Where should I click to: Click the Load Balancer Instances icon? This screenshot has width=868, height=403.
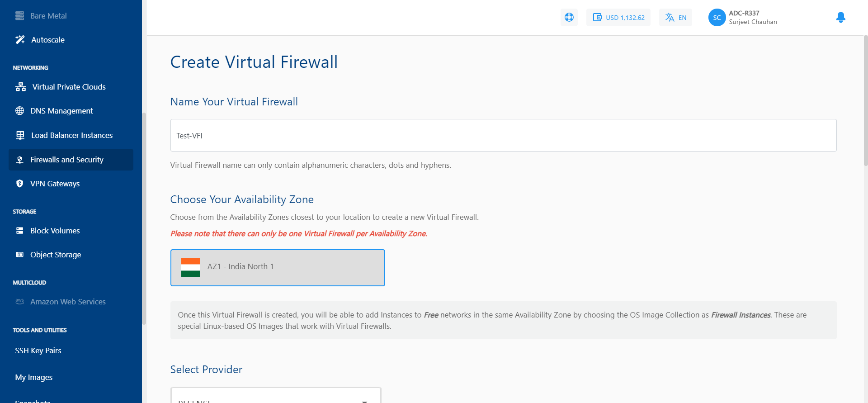pos(20,135)
